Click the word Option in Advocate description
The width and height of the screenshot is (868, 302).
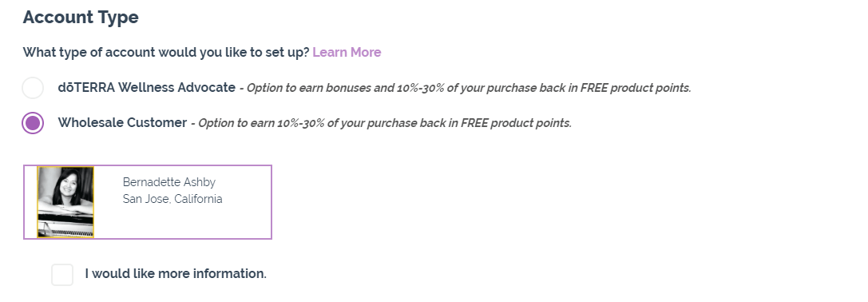pos(264,88)
